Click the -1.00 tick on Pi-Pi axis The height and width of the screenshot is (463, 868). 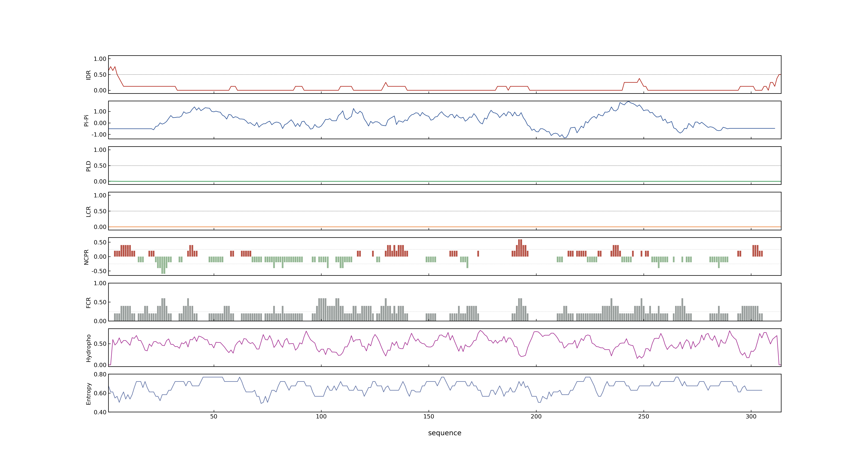99,134
